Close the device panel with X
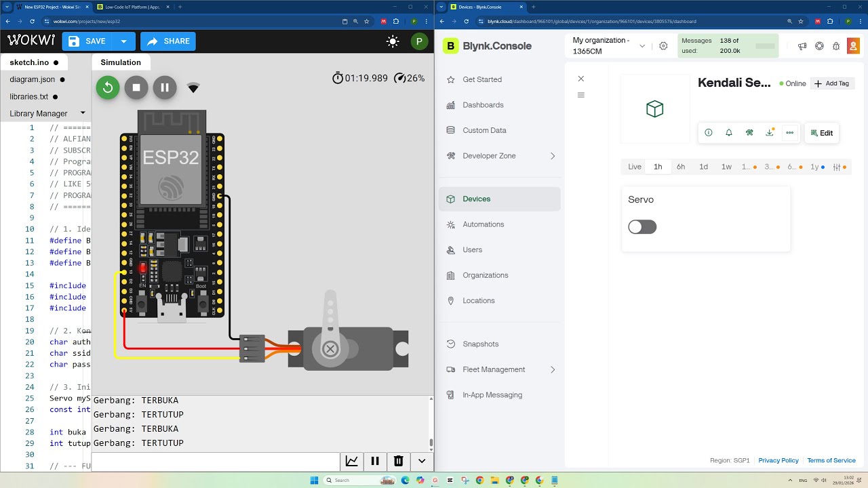Screen dimensions: 868x488 tap(580, 79)
